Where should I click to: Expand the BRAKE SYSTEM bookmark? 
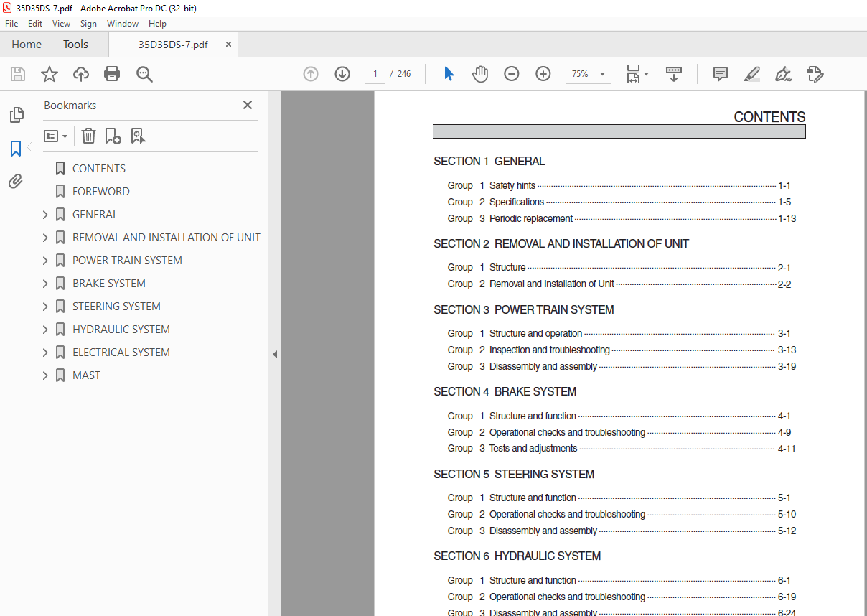[45, 284]
